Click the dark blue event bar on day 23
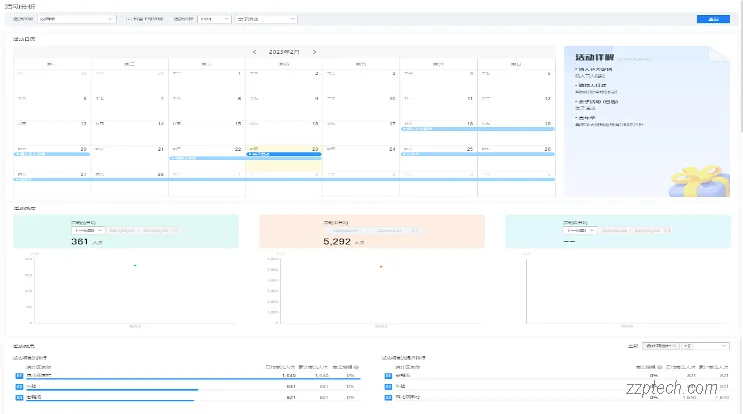 (283, 154)
